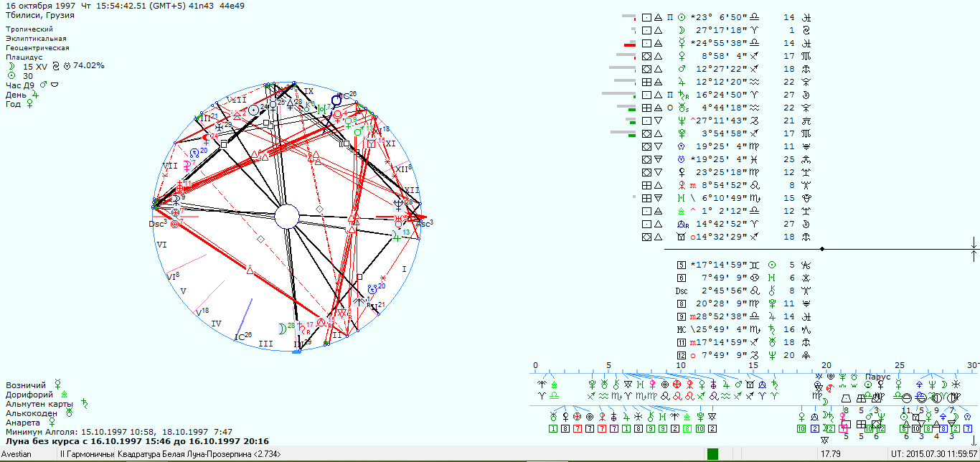Select the 17.79 value in the status bar
Screen dimensions: 980x462
point(831,454)
